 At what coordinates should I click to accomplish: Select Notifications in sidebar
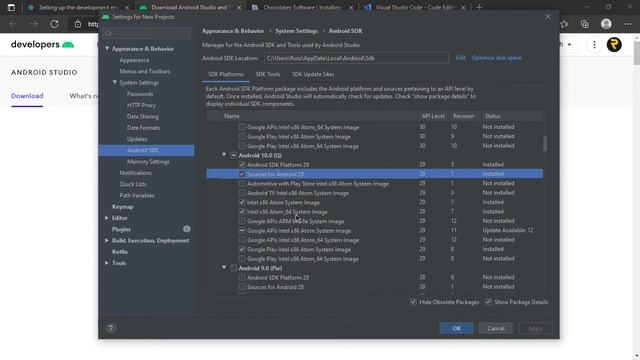[136, 173]
